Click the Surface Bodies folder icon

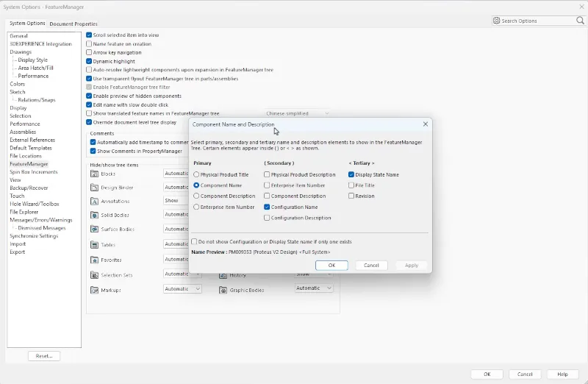94,229
